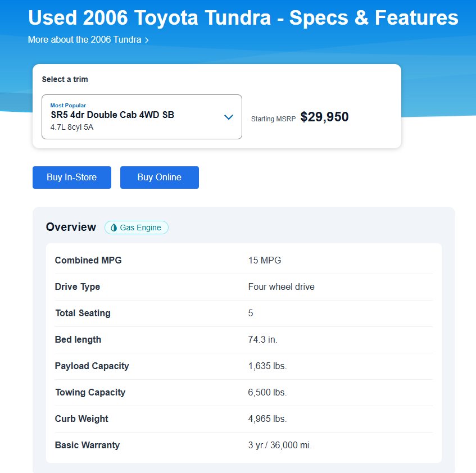476x473 pixels.
Task: Click the droplet icon in Gas Engine badge
Action: 114,228
